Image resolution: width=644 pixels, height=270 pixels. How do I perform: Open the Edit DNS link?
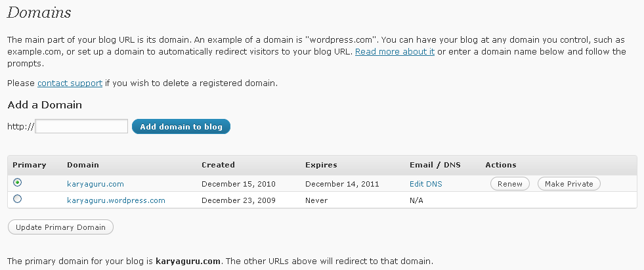pos(425,184)
